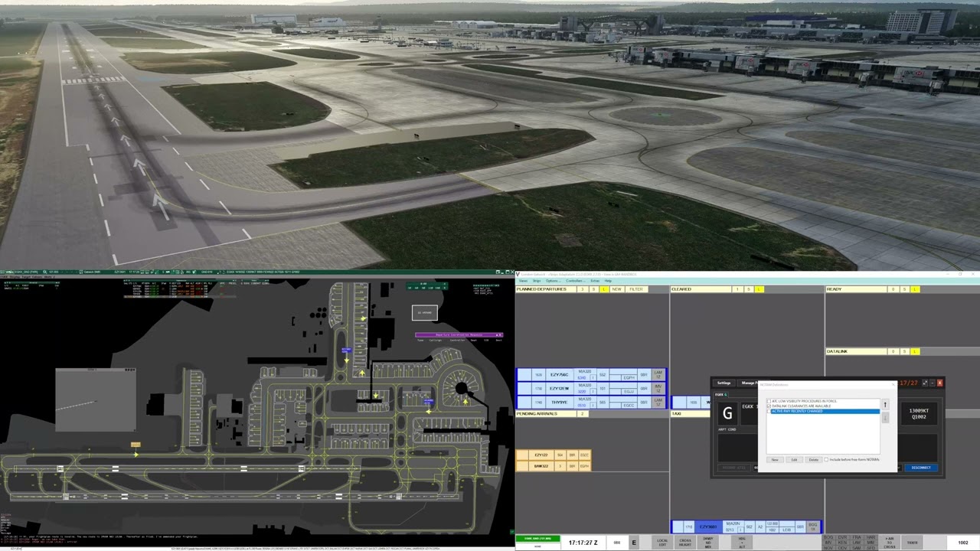Select the THY9YE departure strip callsign
980x551 pixels.
point(560,403)
